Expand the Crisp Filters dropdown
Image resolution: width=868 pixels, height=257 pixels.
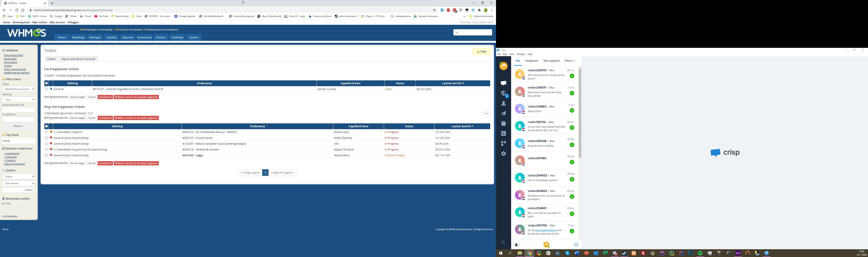[569, 61]
